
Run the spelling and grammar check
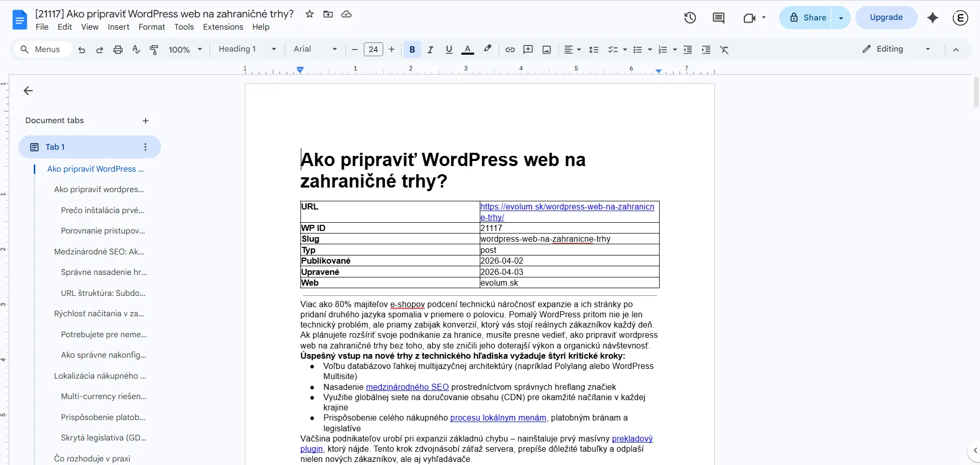(135, 50)
